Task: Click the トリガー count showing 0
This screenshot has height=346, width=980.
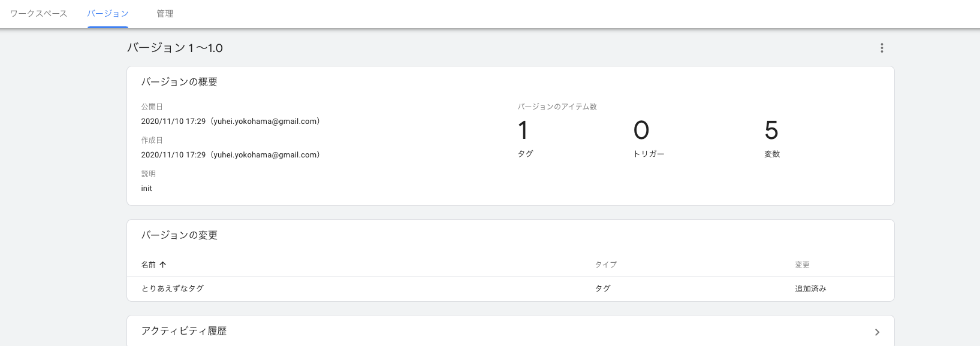Action: 641,130
